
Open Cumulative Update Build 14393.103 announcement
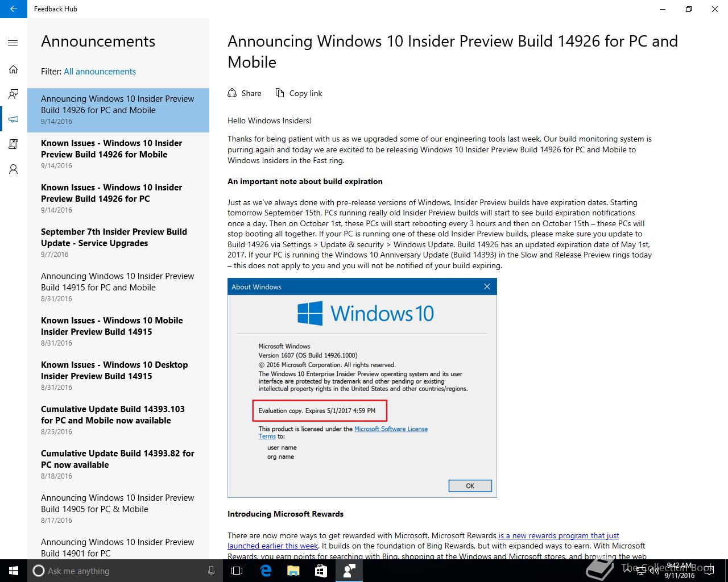pyautogui.click(x=118, y=421)
